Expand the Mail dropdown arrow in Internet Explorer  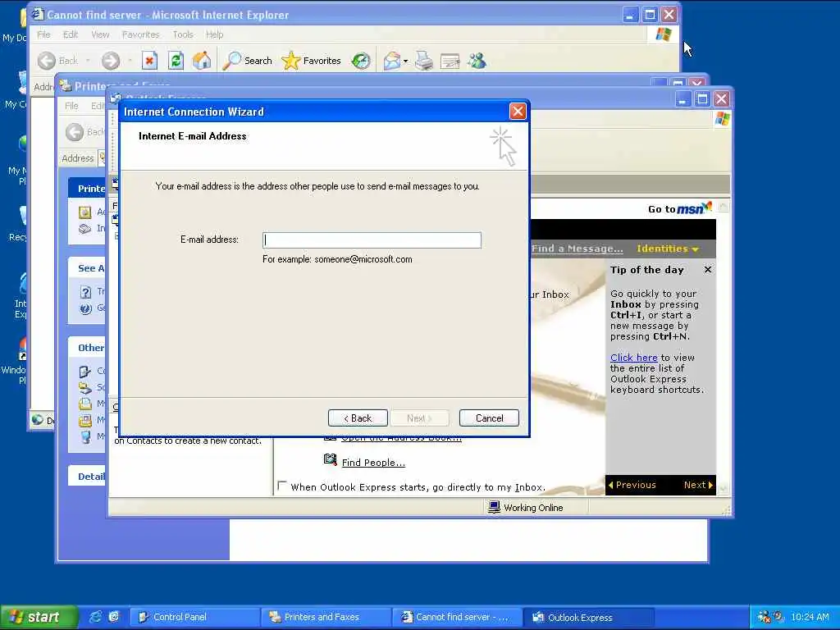click(405, 61)
